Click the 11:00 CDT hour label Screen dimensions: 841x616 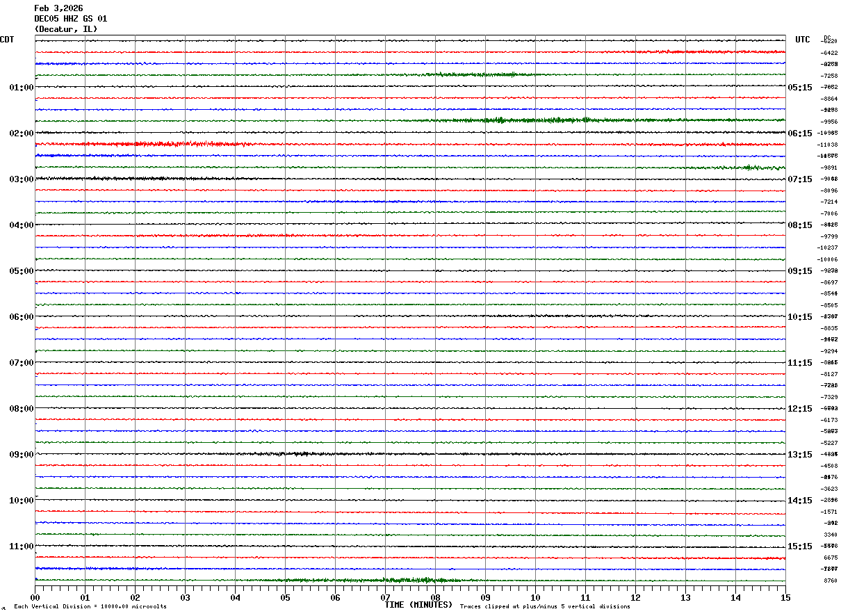22,546
